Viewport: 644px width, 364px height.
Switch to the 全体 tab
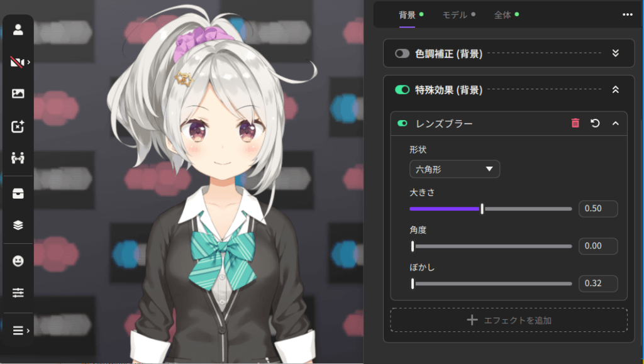502,14
